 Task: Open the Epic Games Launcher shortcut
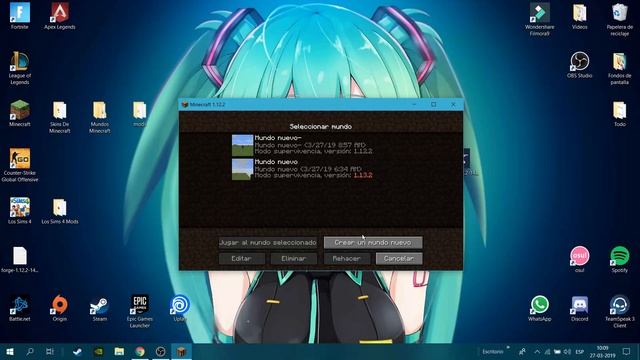(x=140, y=311)
